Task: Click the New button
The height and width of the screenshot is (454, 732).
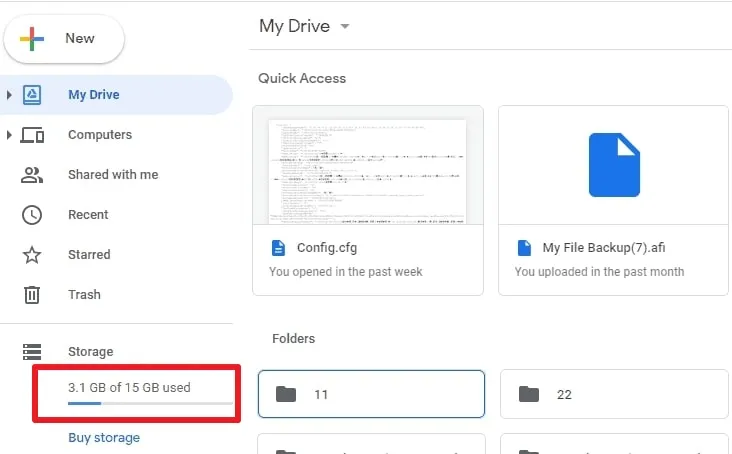Action: (64, 39)
